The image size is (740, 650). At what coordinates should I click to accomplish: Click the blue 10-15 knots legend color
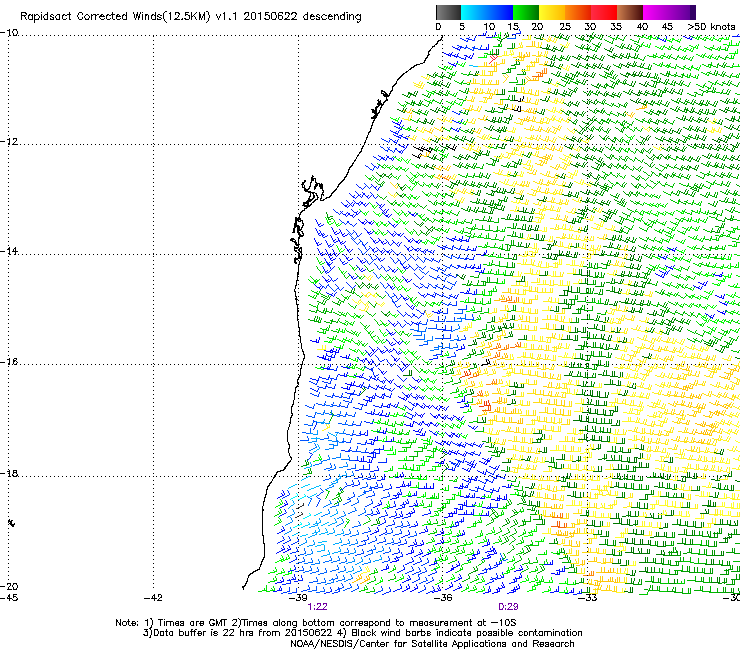500,12
